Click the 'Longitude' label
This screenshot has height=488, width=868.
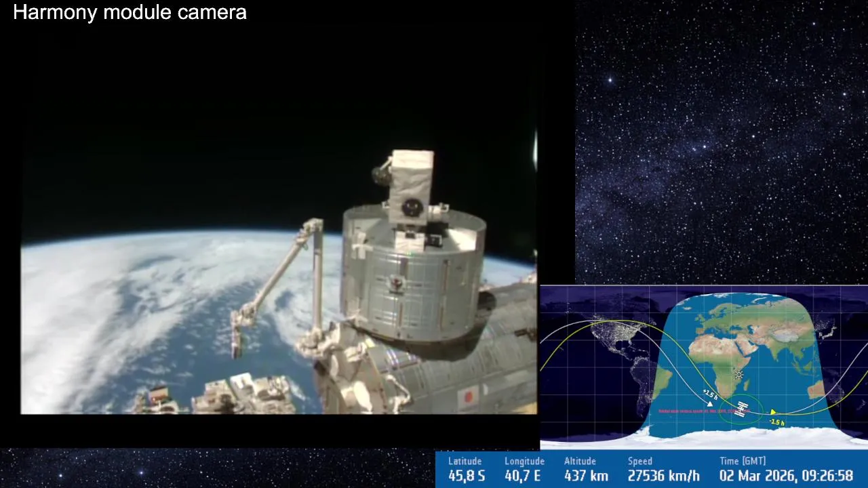(x=524, y=462)
